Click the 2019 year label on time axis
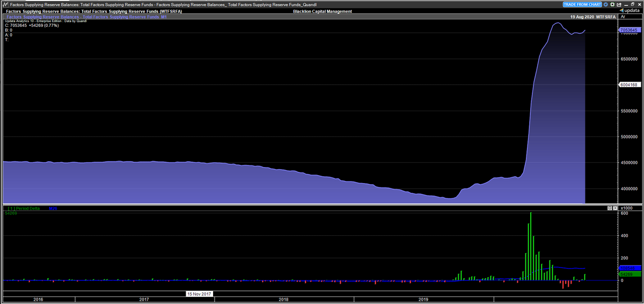The height and width of the screenshot is (304, 644). pos(423,300)
